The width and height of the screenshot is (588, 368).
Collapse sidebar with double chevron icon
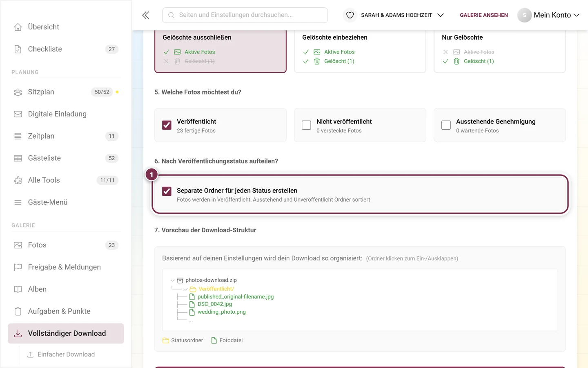click(146, 15)
